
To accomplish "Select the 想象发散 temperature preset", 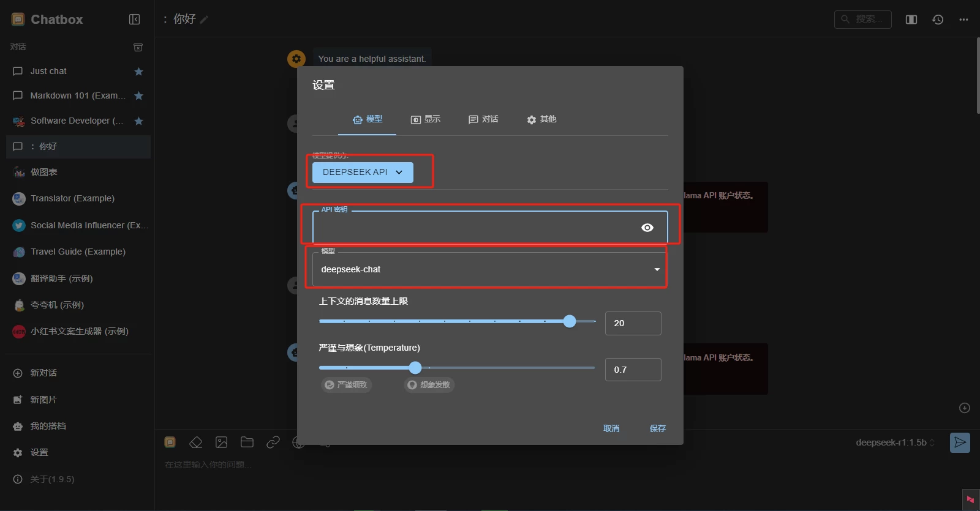I will (x=429, y=385).
